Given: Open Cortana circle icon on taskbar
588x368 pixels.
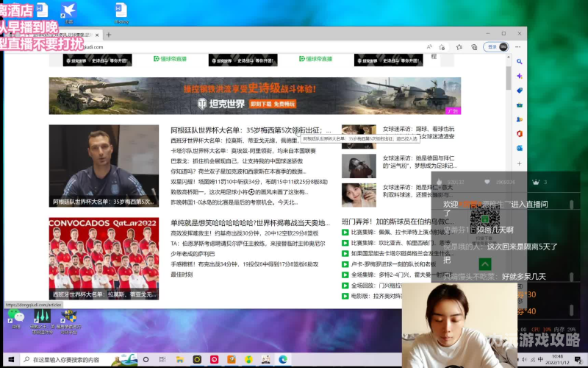Looking at the screenshot, I should click(146, 360).
